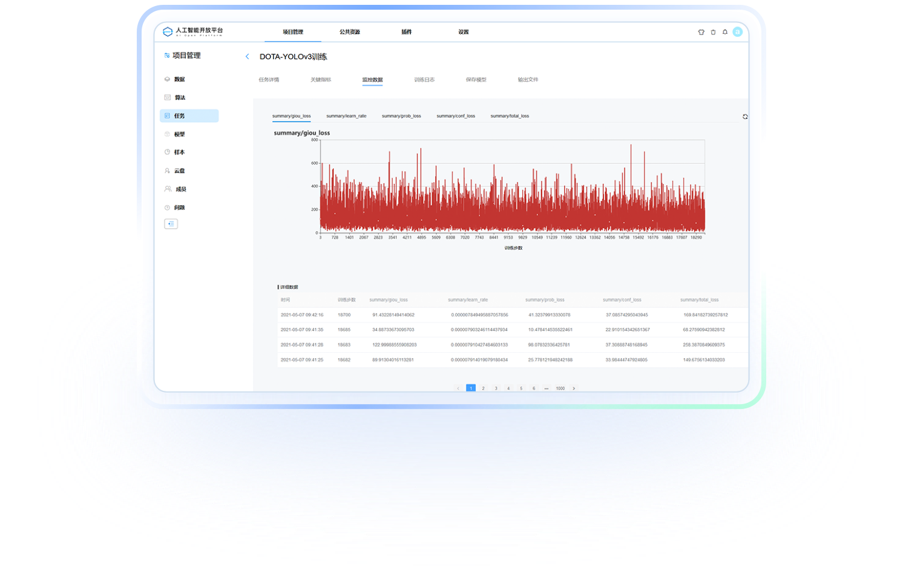Jump to last page 1000
The height and width of the screenshot is (588, 903).
pyautogui.click(x=560, y=388)
